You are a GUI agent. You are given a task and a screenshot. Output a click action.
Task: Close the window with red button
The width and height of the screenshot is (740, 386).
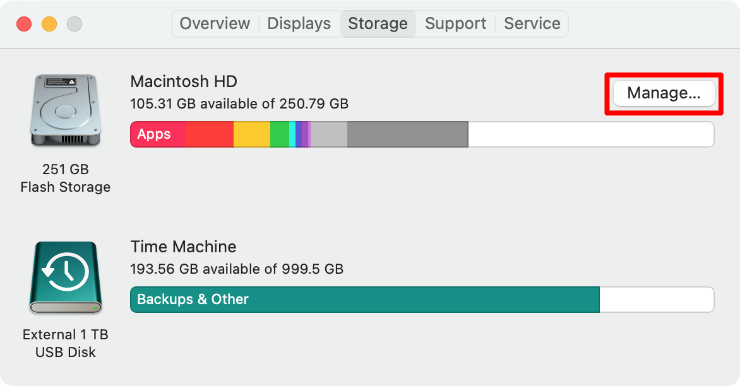pos(24,24)
